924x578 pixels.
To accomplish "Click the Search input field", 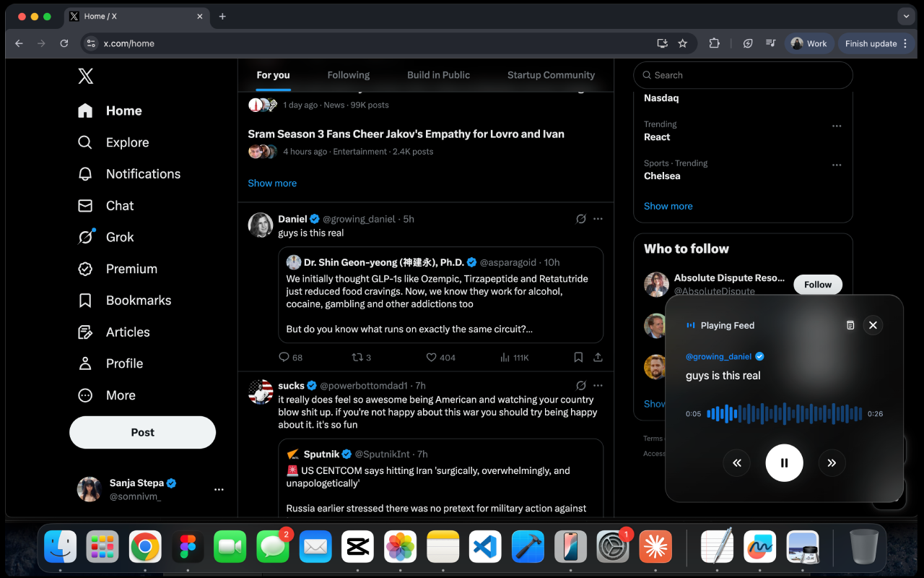I will (x=742, y=75).
